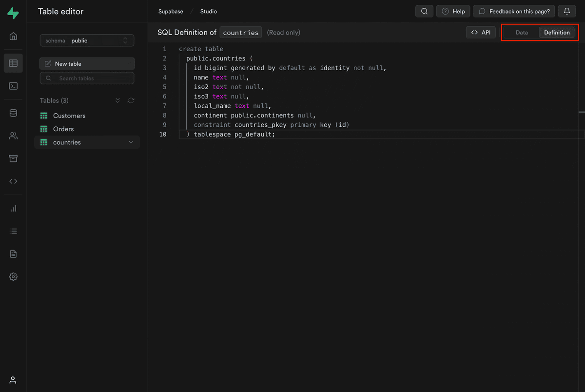Click the New table button
This screenshot has height=392, width=585.
(x=87, y=63)
